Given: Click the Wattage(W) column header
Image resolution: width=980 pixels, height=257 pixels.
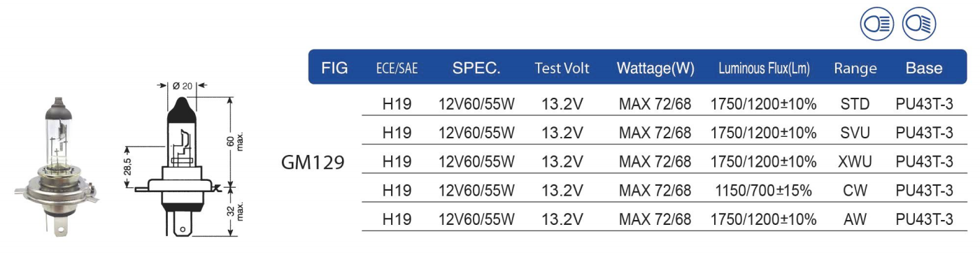Looking at the screenshot, I should [655, 68].
